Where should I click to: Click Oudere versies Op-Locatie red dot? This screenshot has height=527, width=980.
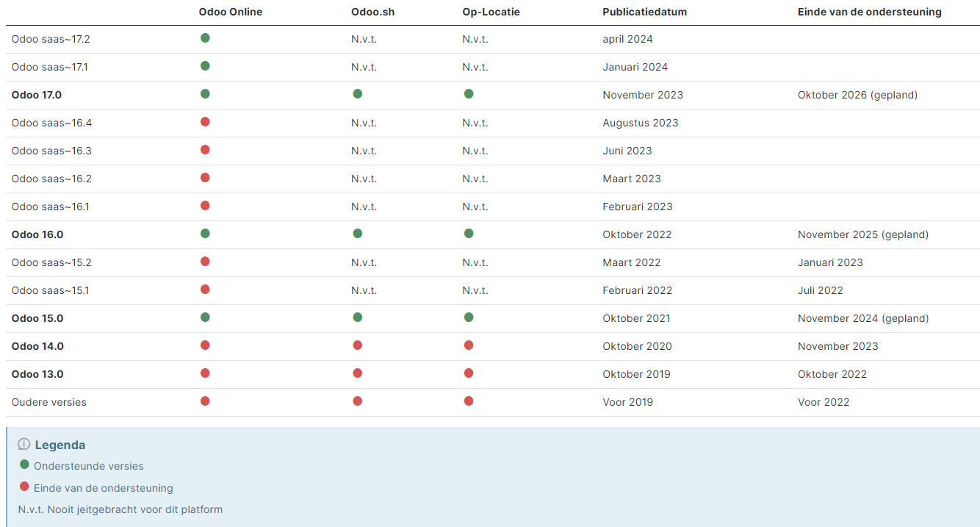pyautogui.click(x=469, y=401)
